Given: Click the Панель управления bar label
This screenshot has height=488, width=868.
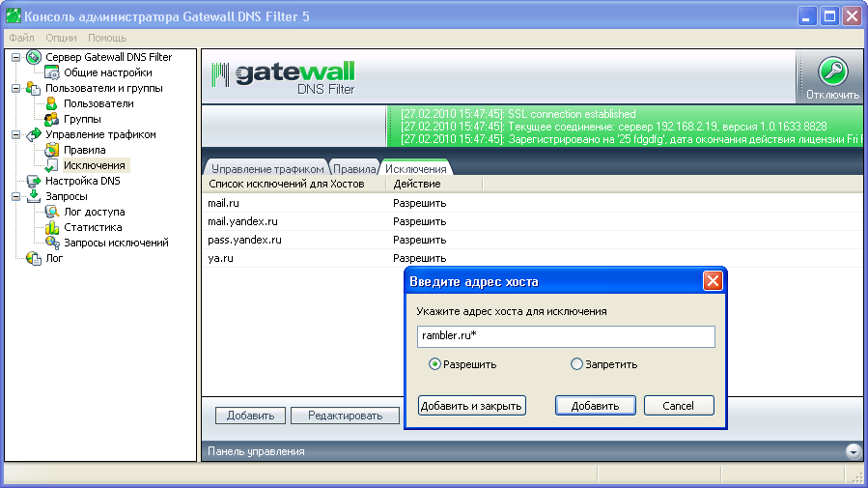Looking at the screenshot, I should tap(256, 451).
